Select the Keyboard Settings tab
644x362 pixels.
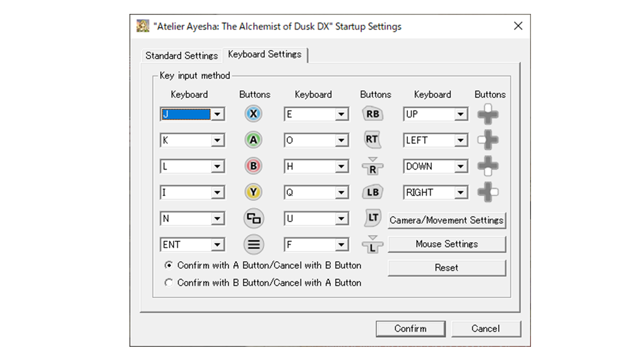[265, 54]
